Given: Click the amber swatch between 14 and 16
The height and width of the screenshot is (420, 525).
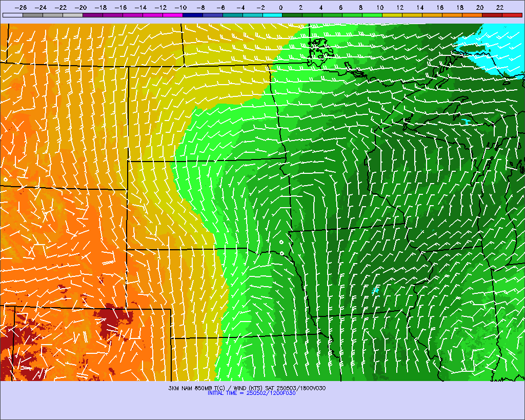Looking at the screenshot, I should click(x=432, y=15).
